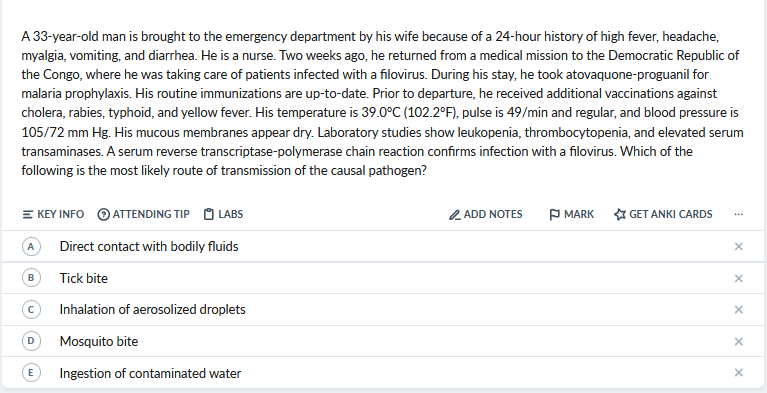Open the Labs clipboard icon
This screenshot has height=393, width=767.
coord(209,214)
